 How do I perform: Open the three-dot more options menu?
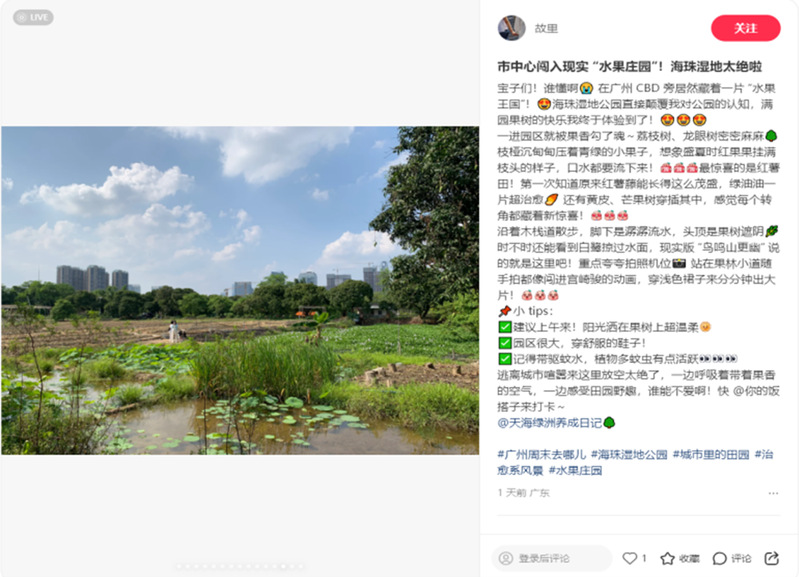coord(773,493)
